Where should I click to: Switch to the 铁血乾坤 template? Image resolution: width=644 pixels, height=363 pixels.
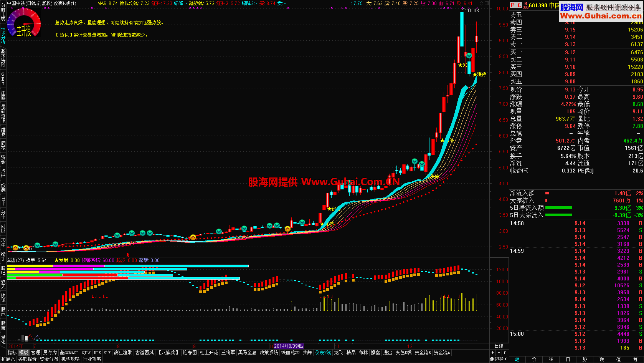[x=291, y=353]
